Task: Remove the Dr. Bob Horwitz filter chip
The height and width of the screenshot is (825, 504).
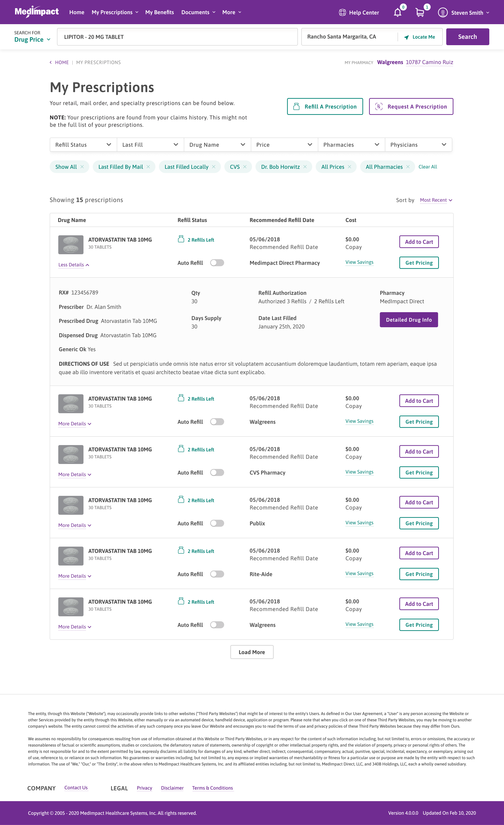Action: tap(305, 167)
